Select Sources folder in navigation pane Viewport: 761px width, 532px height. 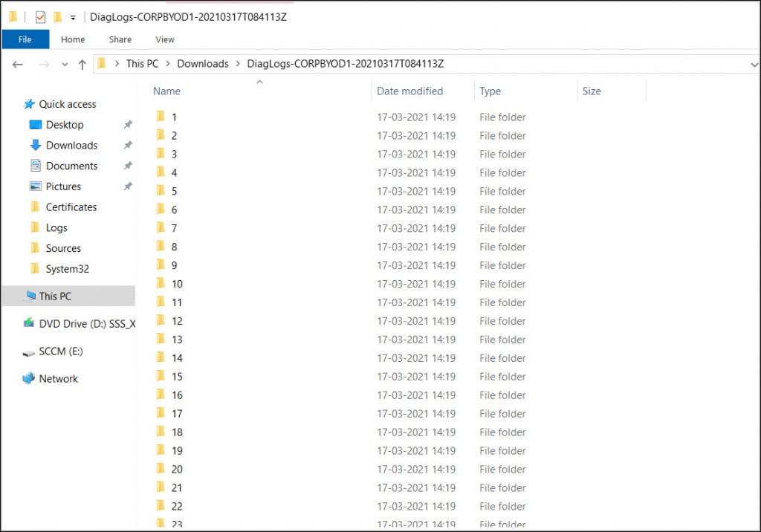63,248
